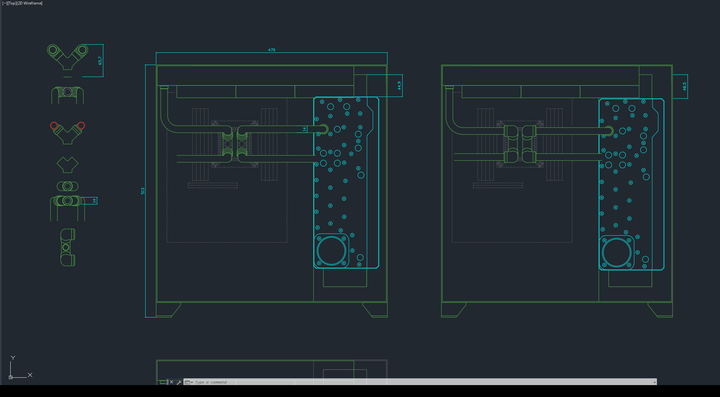Select the elbow fitting drawing below the fitting views
The width and height of the screenshot is (720, 397).
(x=68, y=247)
